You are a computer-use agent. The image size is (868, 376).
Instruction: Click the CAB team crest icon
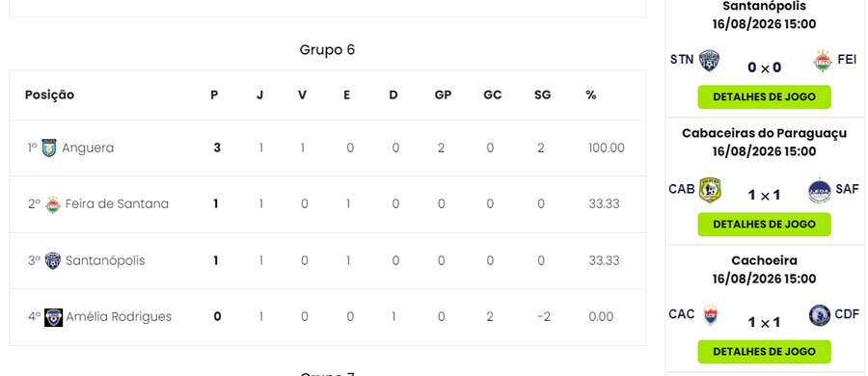(710, 190)
